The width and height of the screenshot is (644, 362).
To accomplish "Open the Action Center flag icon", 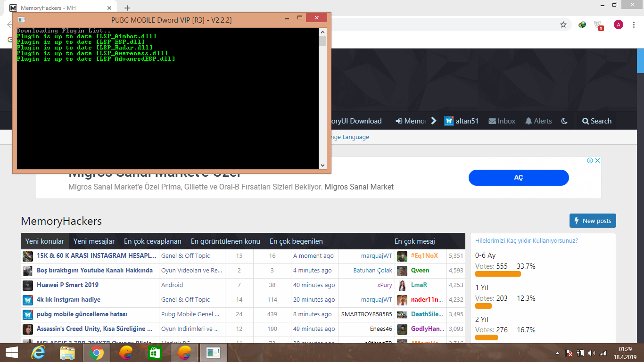I will tap(569, 353).
